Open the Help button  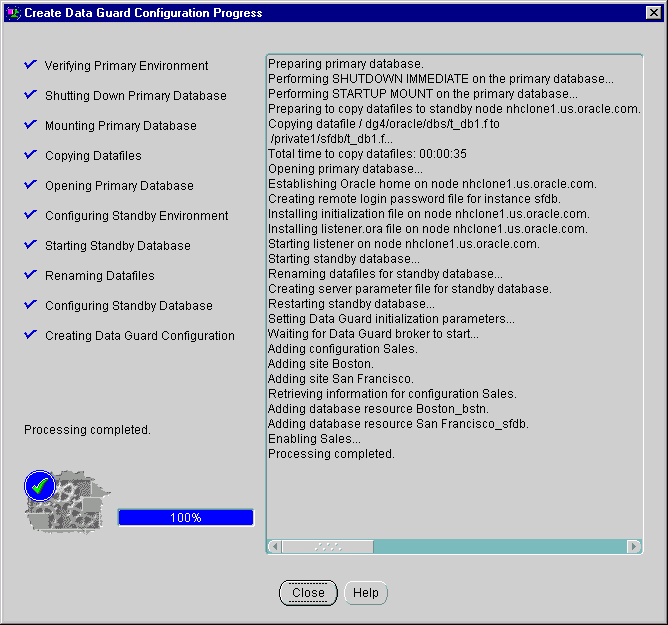coord(366,593)
